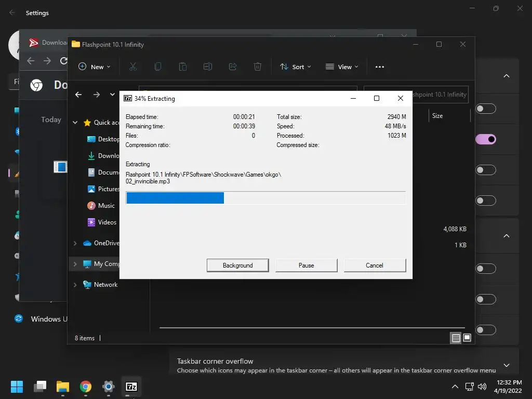532x399 pixels.
Task: Expand Taskbar corner overflow section
Action: coord(506,365)
